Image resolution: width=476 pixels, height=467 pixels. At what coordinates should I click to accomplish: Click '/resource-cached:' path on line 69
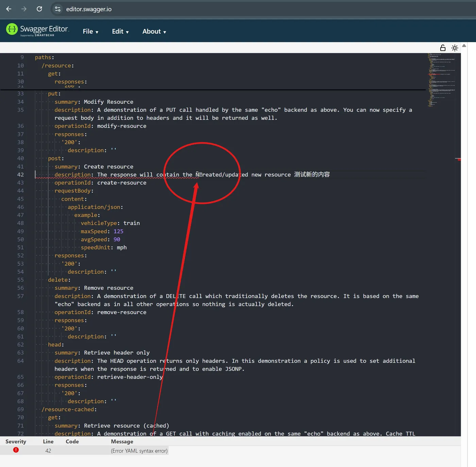tap(69, 410)
